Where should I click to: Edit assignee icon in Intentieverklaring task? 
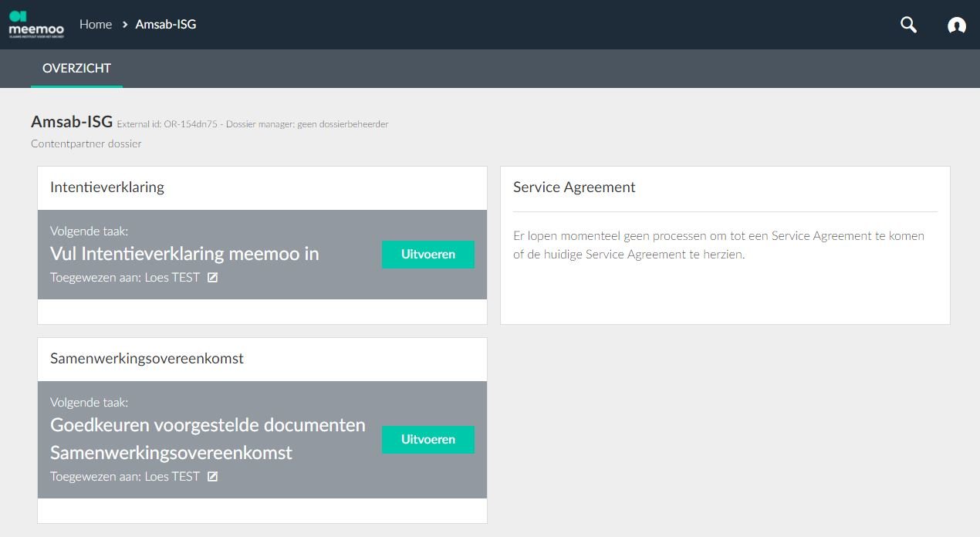(x=212, y=278)
